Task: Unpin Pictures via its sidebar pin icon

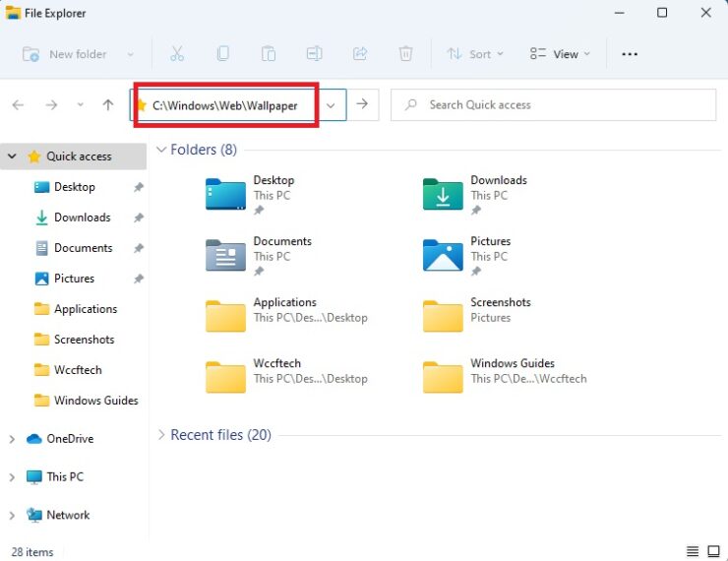Action: point(139,279)
